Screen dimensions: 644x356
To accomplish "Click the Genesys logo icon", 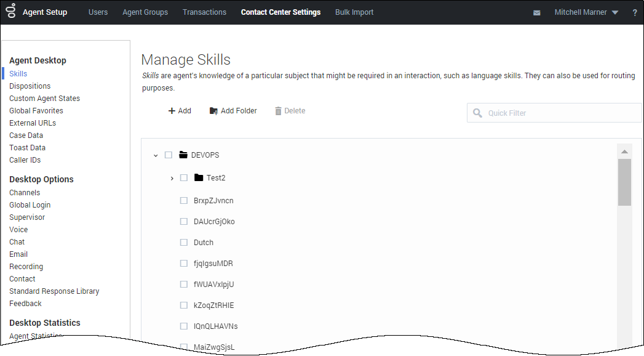I will pos(11,12).
